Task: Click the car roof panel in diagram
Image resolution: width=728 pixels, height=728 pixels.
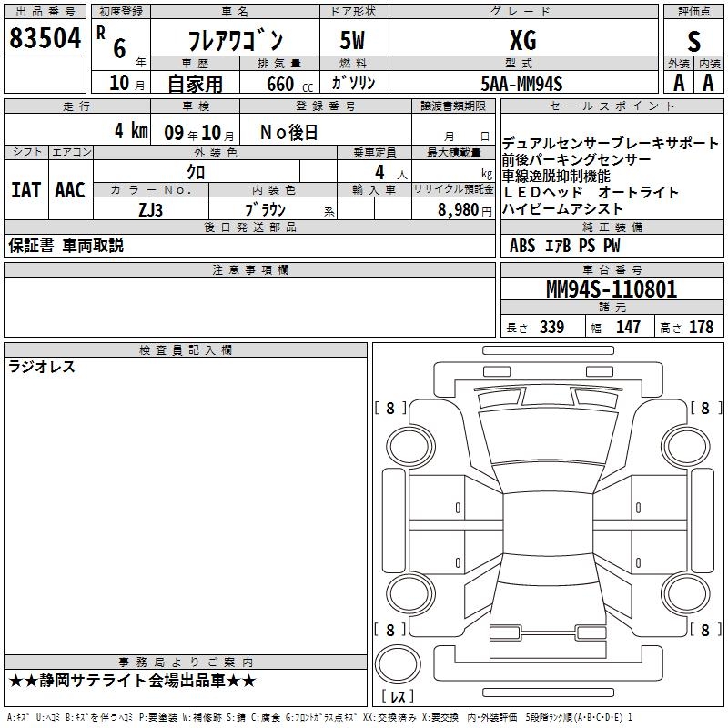Action: tap(549, 523)
